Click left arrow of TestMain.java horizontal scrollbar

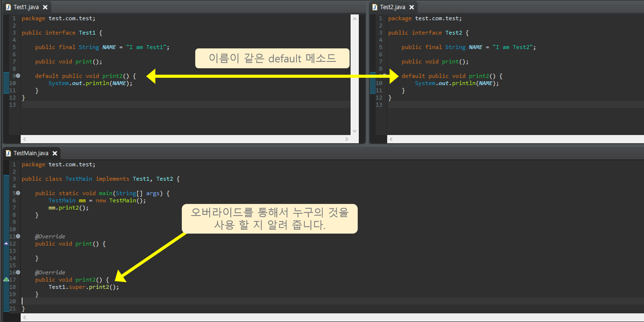tap(25, 318)
